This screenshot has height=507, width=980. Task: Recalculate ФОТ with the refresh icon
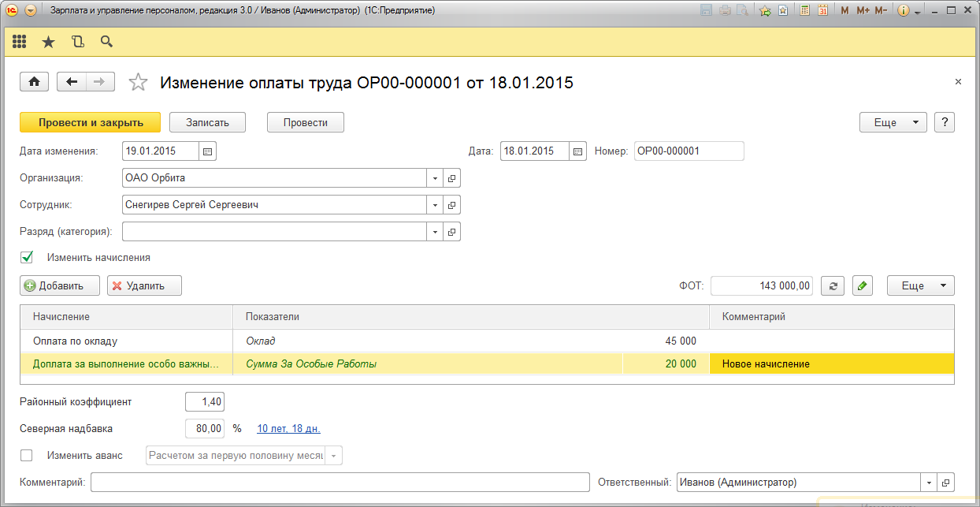(x=833, y=285)
